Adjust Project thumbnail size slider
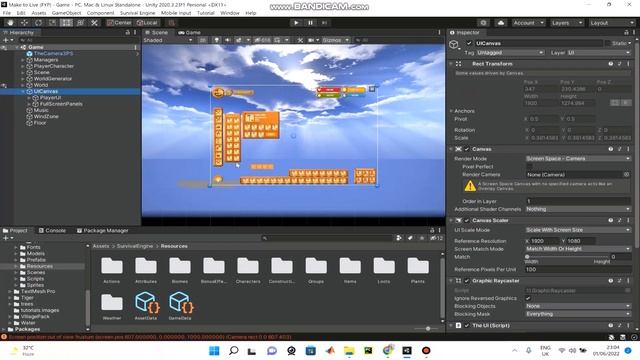640x360 pixels. 427,329
